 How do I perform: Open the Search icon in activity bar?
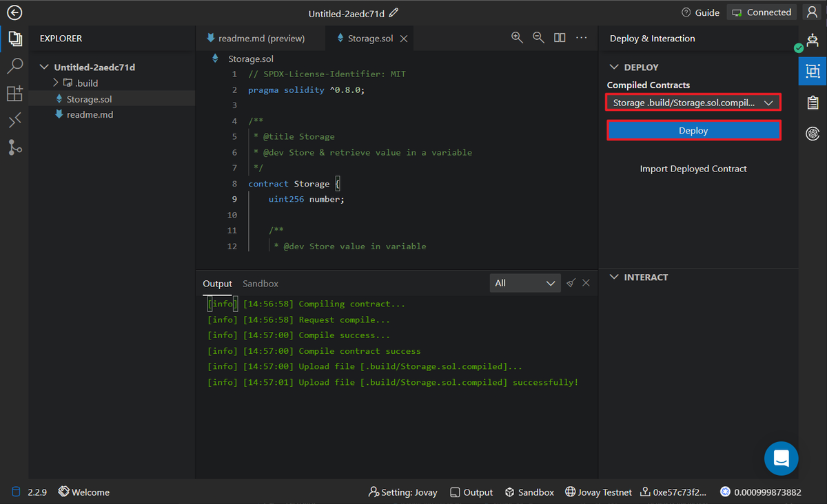tap(14, 67)
